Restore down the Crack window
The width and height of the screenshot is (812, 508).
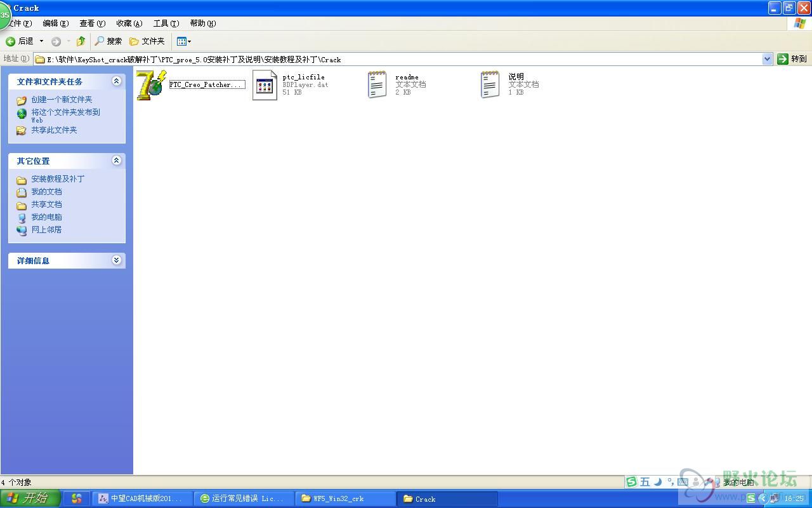tap(789, 8)
